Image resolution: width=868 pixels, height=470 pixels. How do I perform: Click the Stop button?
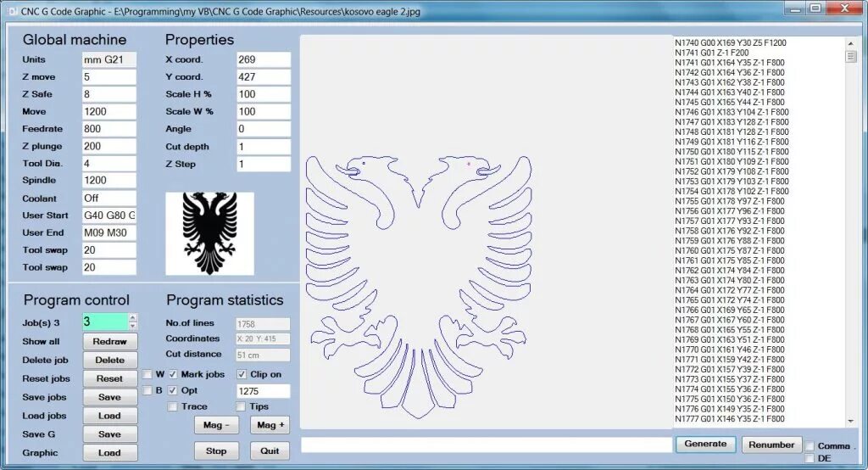click(x=216, y=451)
